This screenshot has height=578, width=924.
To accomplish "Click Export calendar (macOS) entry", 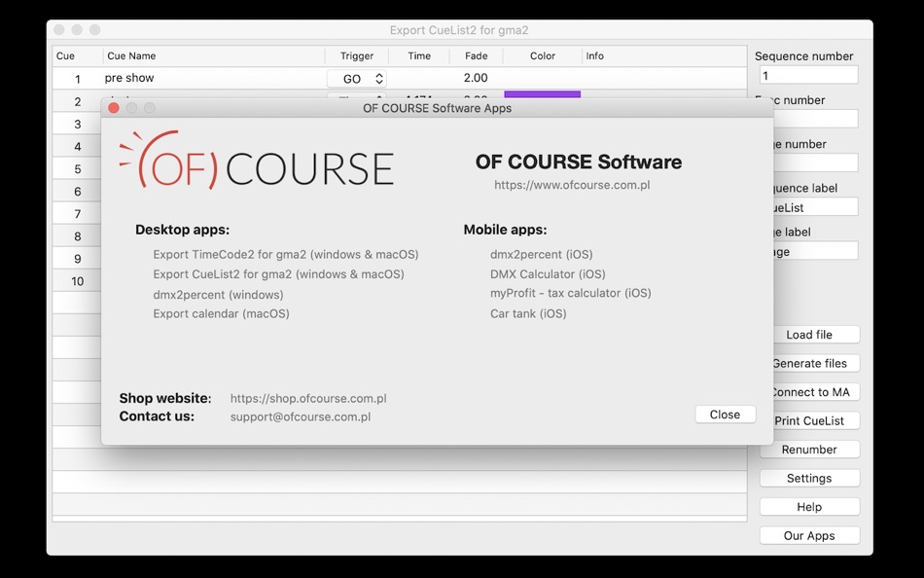I will pyautogui.click(x=221, y=313).
